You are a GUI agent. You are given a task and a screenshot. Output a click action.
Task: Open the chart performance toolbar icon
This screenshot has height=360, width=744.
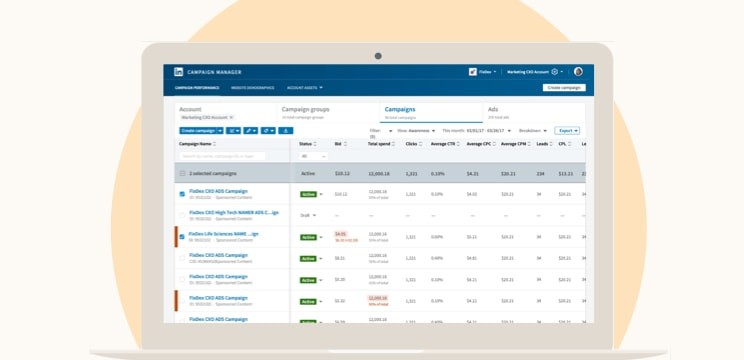coord(233,130)
